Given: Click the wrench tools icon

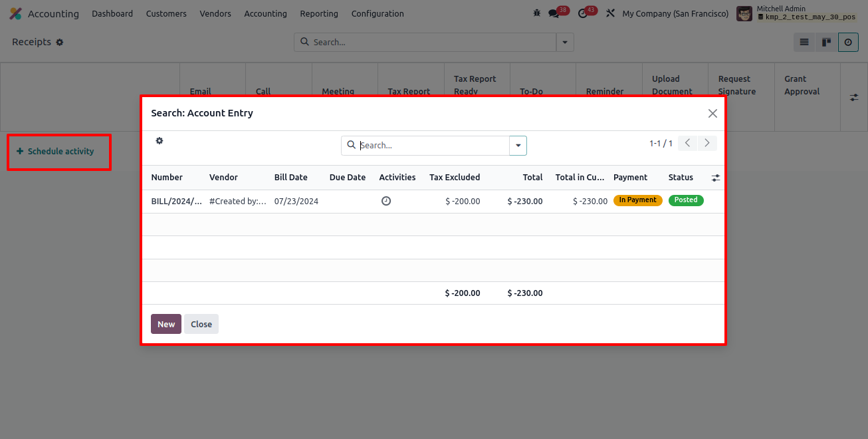Looking at the screenshot, I should tap(610, 13).
